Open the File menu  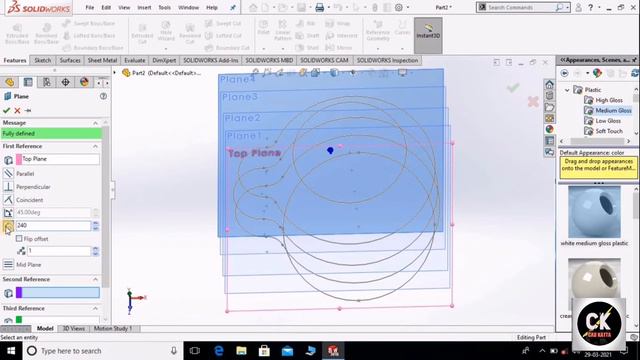point(90,7)
